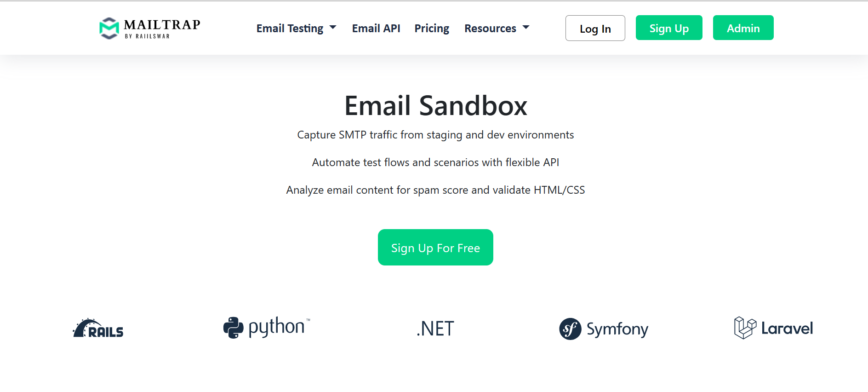The height and width of the screenshot is (392, 868).
Task: Open the Email Testing menu
Action: point(290,29)
